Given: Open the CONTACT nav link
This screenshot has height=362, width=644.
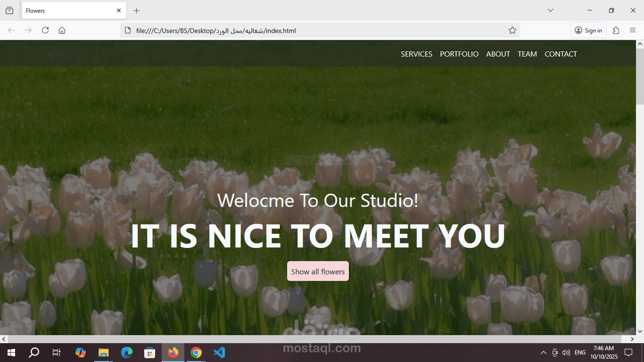Looking at the screenshot, I should pos(561,54).
